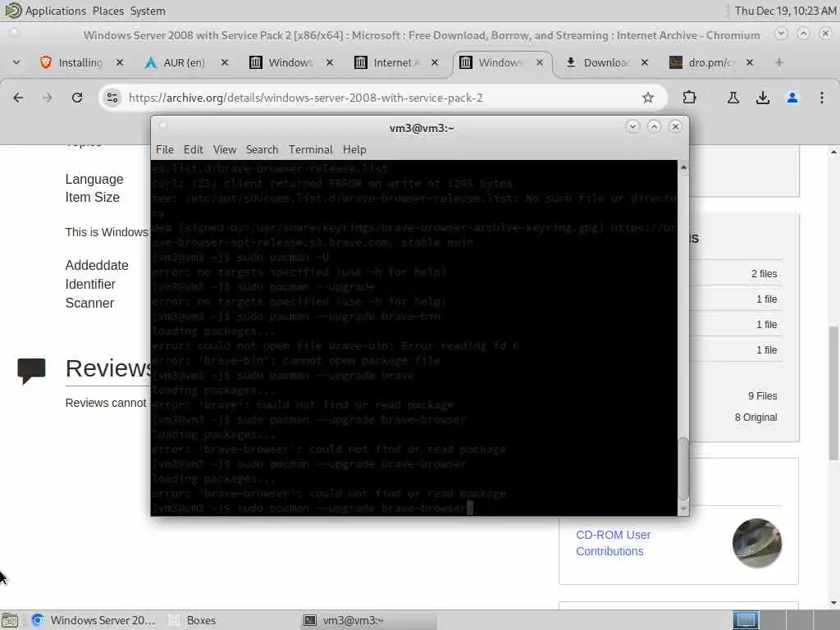Click the Reviews speech bubble icon
The width and height of the screenshot is (840, 630).
(31, 371)
